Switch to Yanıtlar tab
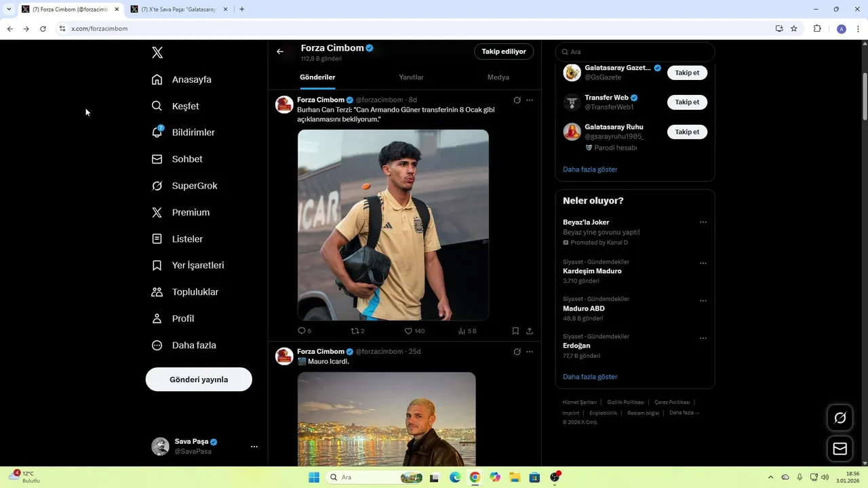The image size is (868, 488). click(411, 77)
